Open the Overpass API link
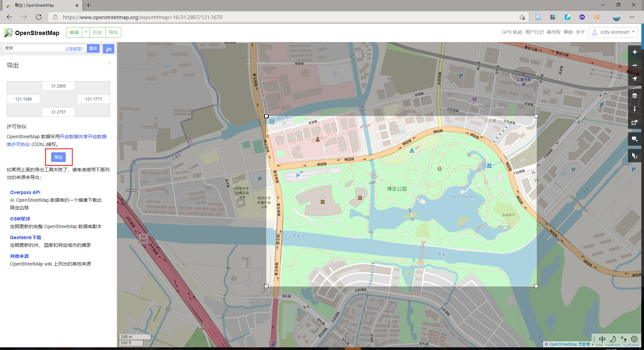The image size is (644, 350). click(25, 192)
